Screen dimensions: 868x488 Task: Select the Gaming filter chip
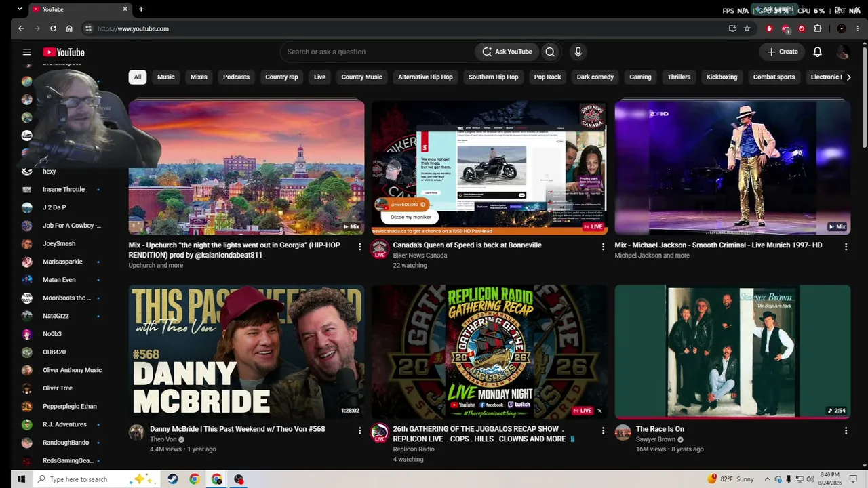click(640, 77)
